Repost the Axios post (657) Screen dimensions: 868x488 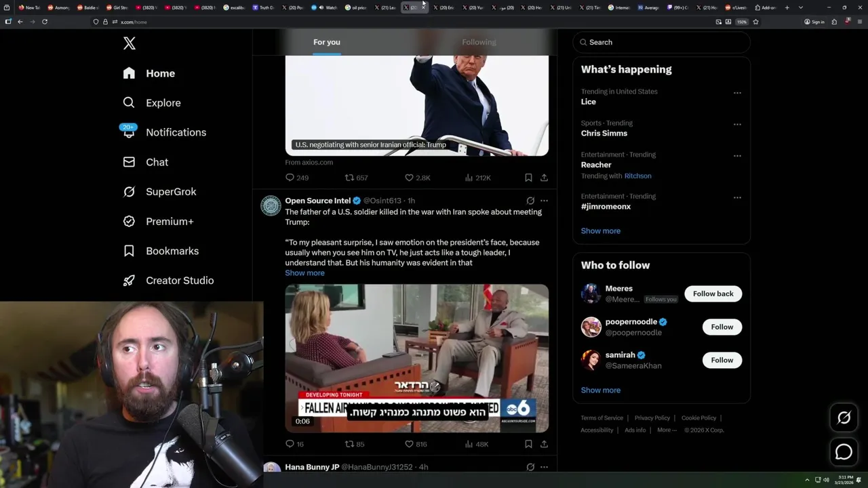pyautogui.click(x=356, y=178)
